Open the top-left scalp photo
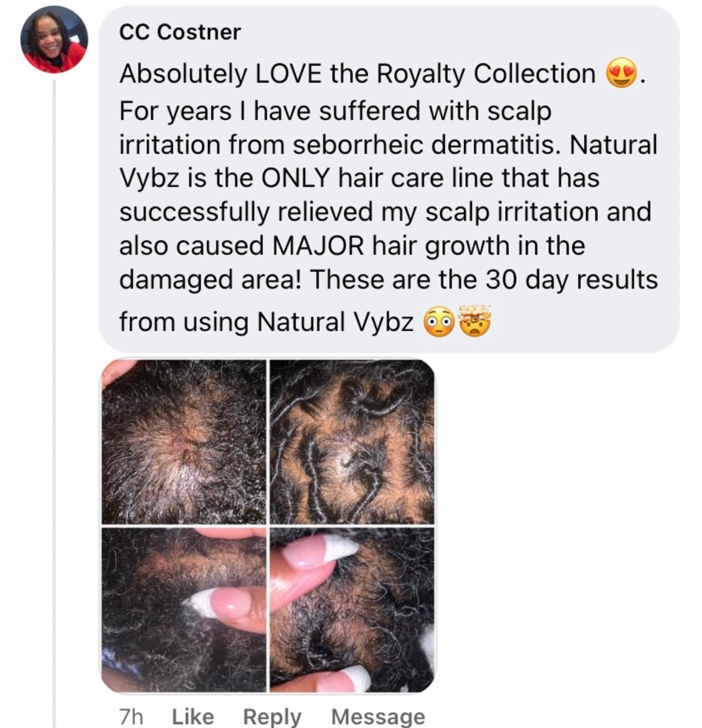Screen dimensions: 702x728 coord(184,442)
